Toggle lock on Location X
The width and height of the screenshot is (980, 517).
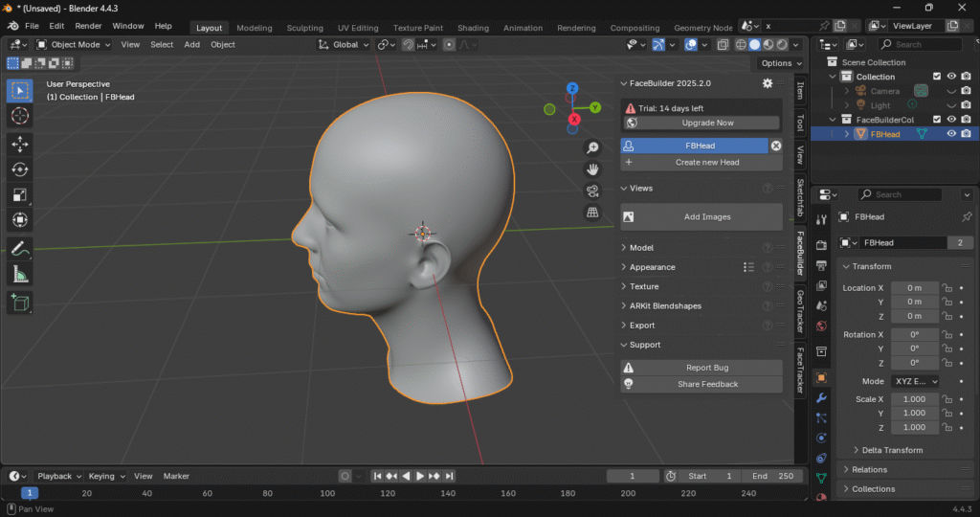[x=946, y=287]
